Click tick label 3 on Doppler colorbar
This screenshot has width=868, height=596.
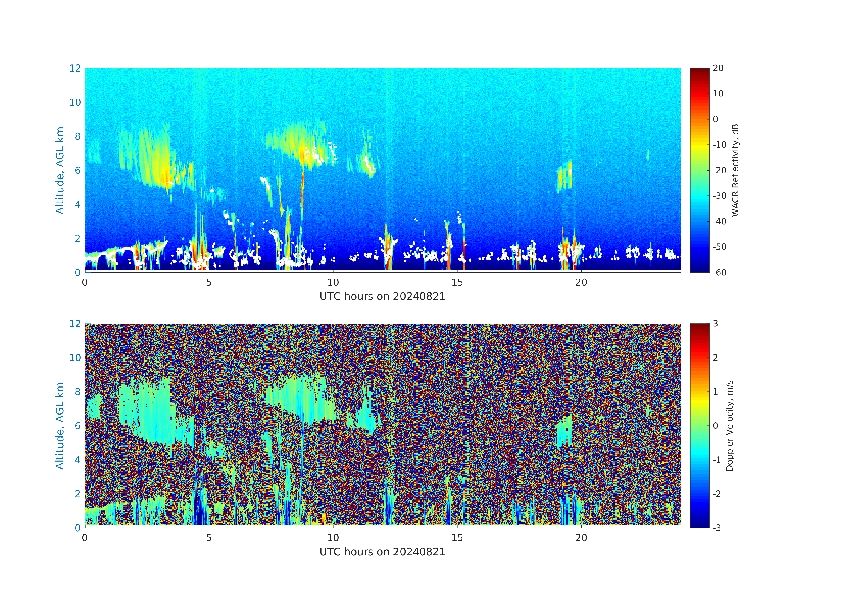(x=715, y=324)
